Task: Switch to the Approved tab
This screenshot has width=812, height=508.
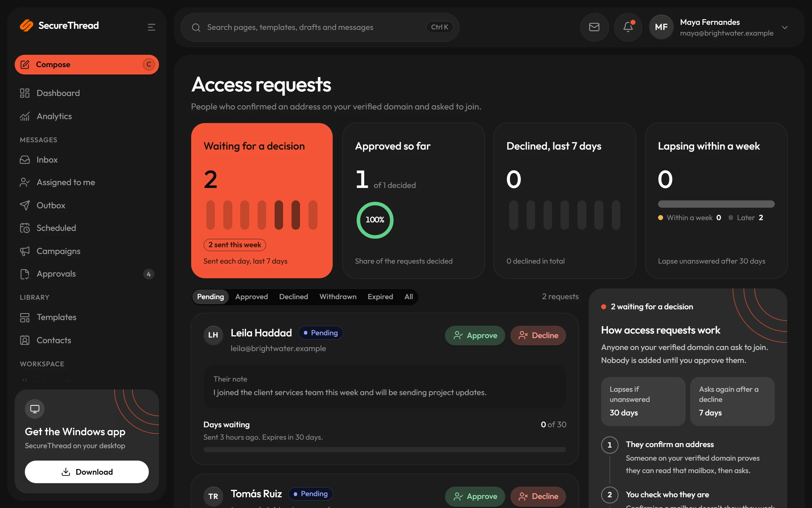Action: tap(251, 297)
